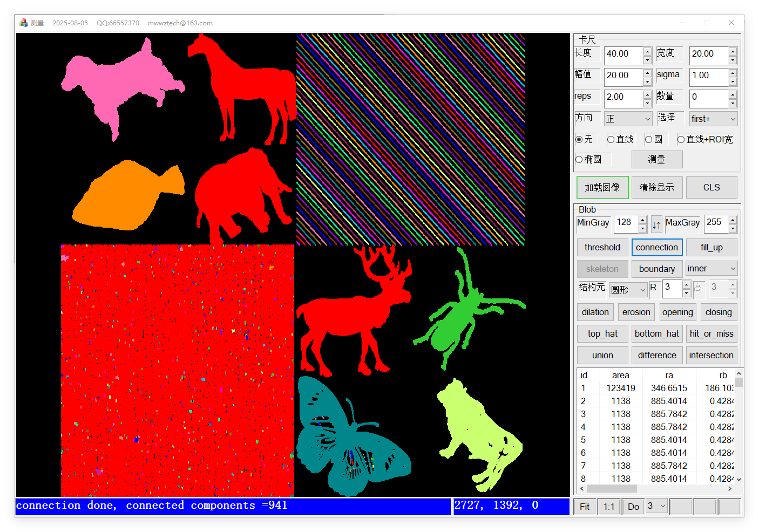This screenshot has width=759, height=532.
Task: Click the threshold button
Action: pos(602,248)
